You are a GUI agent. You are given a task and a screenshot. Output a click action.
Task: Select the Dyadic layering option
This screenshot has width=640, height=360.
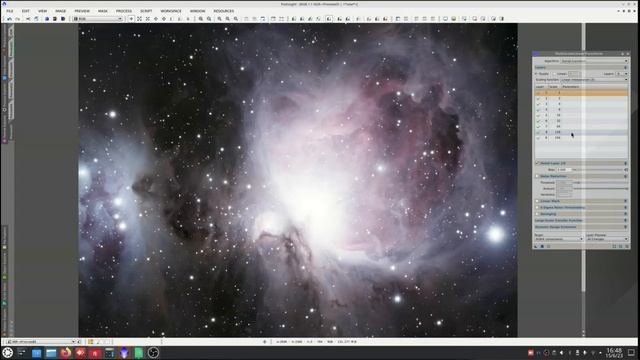click(x=542, y=74)
